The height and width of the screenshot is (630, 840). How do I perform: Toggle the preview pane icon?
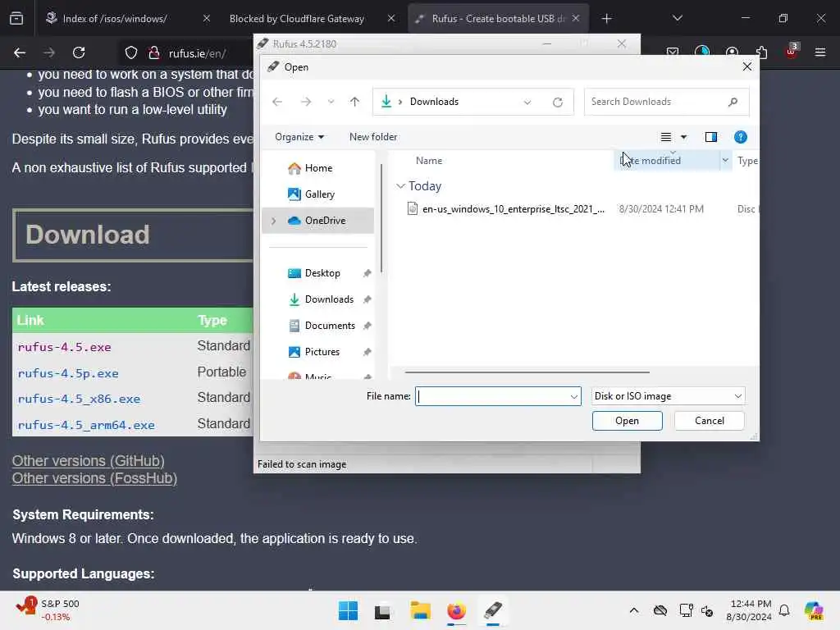(711, 137)
